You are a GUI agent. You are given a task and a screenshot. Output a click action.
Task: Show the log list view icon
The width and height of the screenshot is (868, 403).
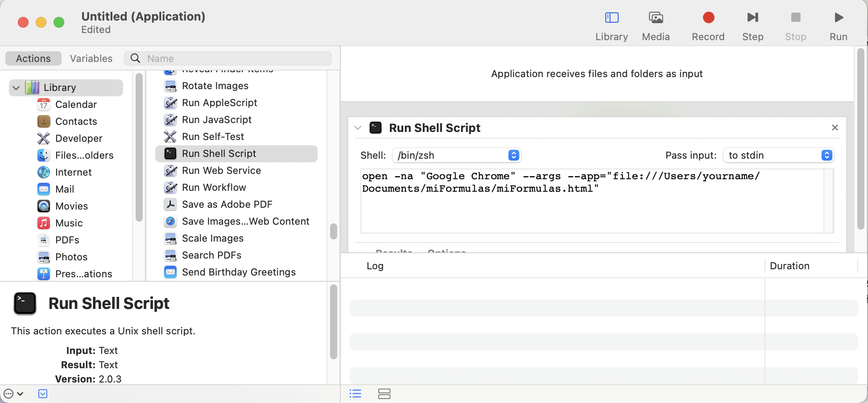coord(355,394)
